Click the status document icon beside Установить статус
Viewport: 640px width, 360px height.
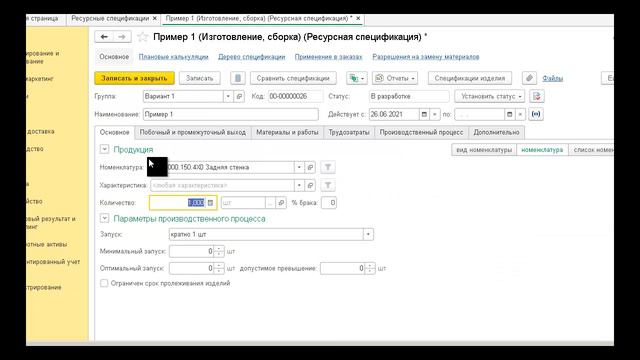point(537,96)
